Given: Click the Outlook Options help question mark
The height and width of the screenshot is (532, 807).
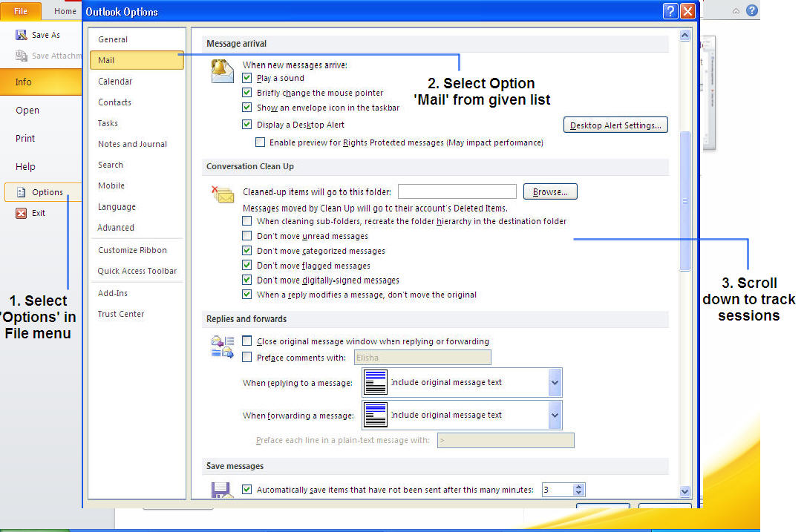Looking at the screenshot, I should tap(670, 11).
